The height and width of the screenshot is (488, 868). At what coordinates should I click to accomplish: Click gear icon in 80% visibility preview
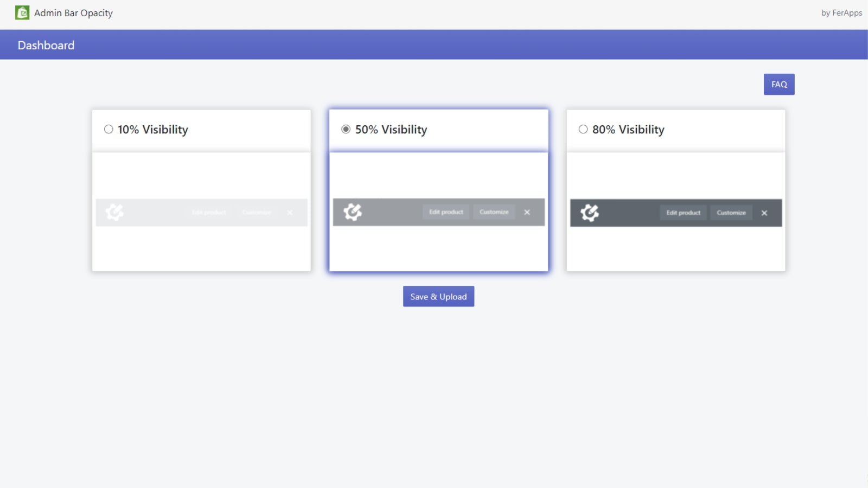click(590, 213)
